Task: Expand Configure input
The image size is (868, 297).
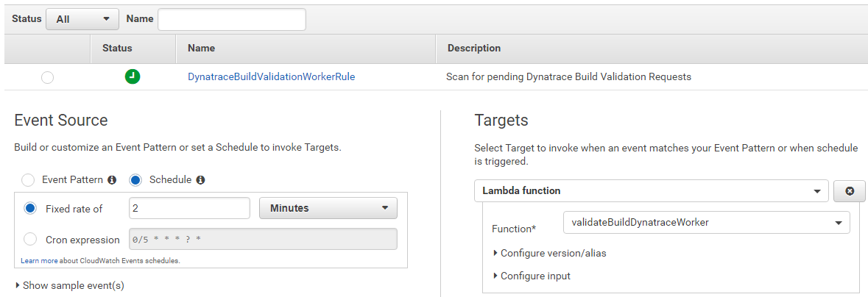Action: pos(532,276)
